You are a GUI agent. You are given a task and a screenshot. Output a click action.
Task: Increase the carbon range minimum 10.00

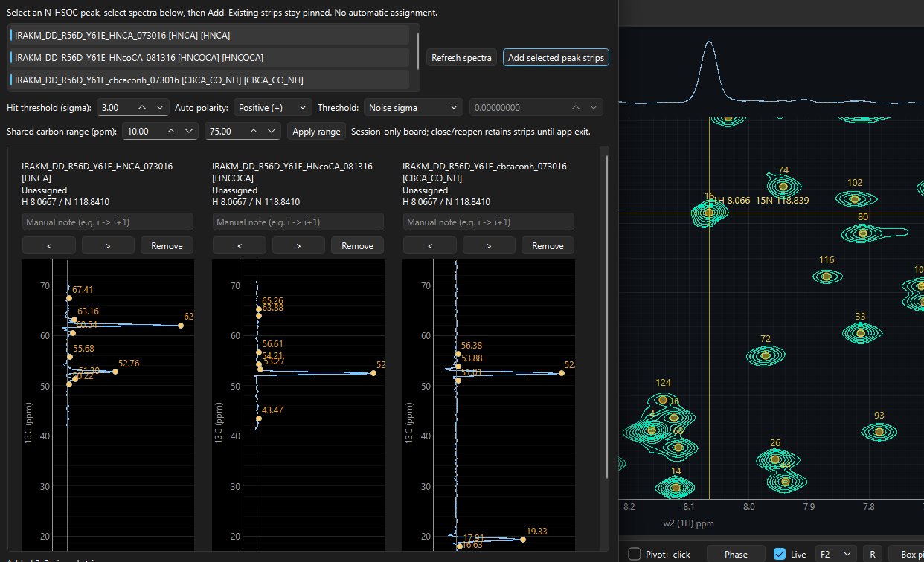point(170,132)
